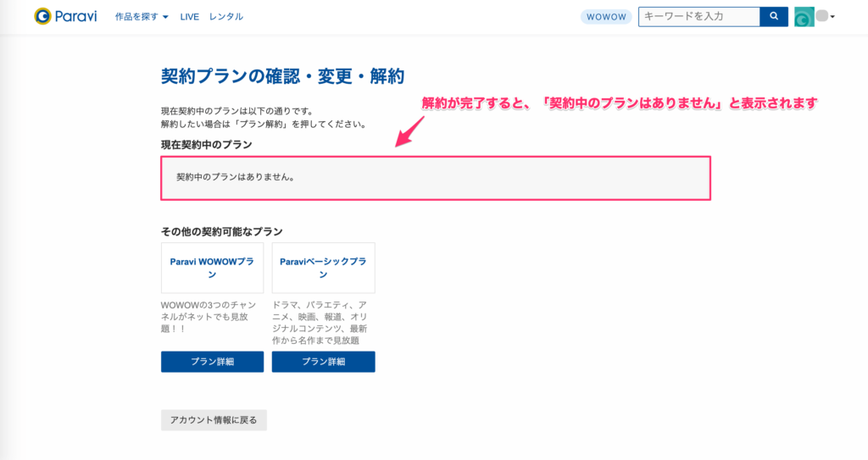
Task: Click プラン詳細 under Paravi WOWOWプラン
Action: tap(212, 362)
